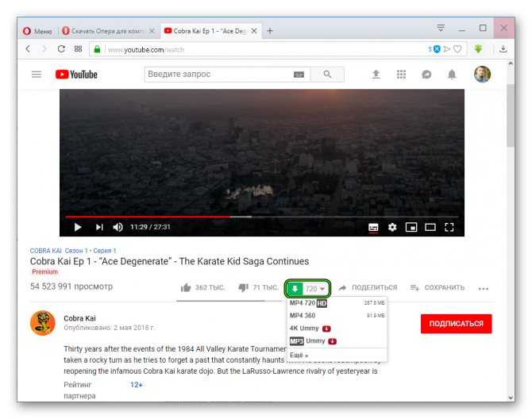Open the Сезон 1 link

(x=76, y=251)
